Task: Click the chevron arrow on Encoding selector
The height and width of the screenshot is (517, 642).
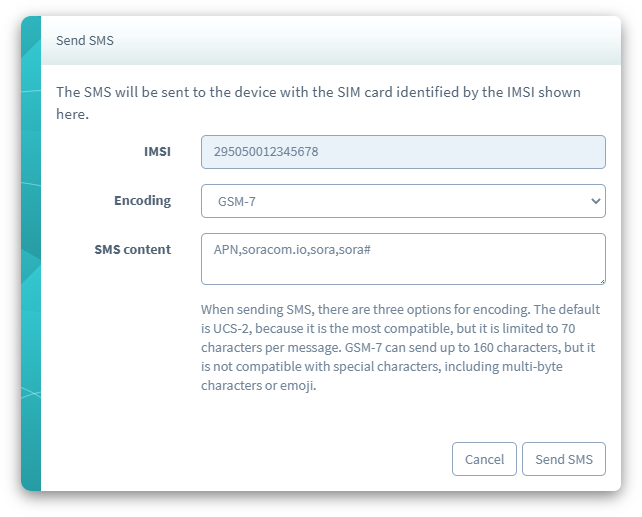Action: [595, 201]
